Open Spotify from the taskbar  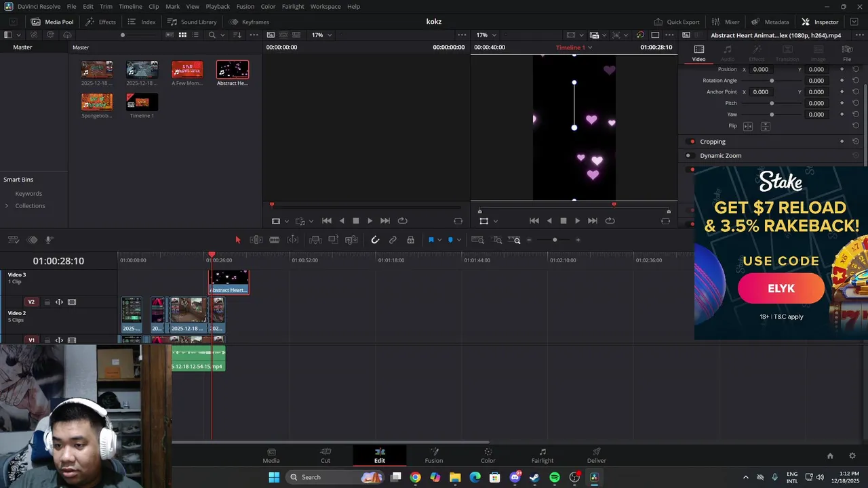[x=555, y=477]
